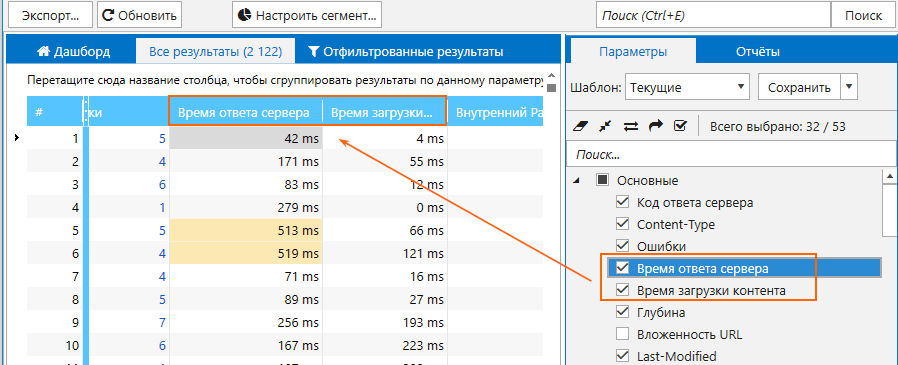Sort by Время загрузки... column header
The height and width of the screenshot is (365, 898).
coord(384,112)
